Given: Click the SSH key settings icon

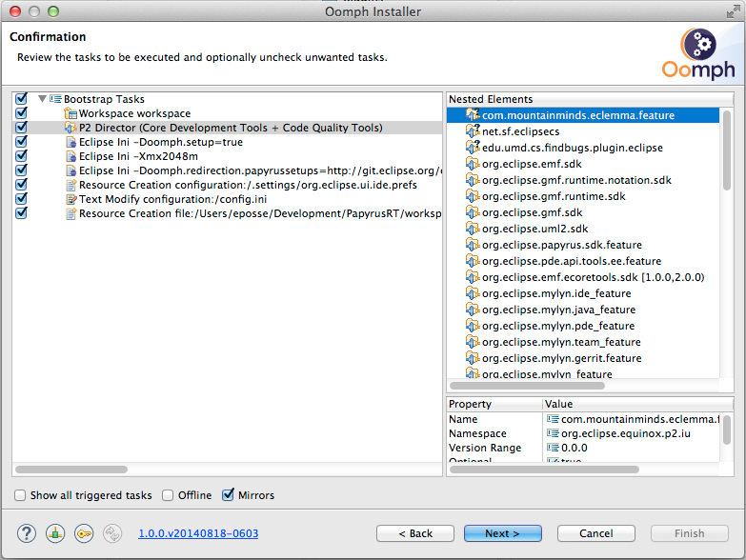Looking at the screenshot, I should click(84, 533).
